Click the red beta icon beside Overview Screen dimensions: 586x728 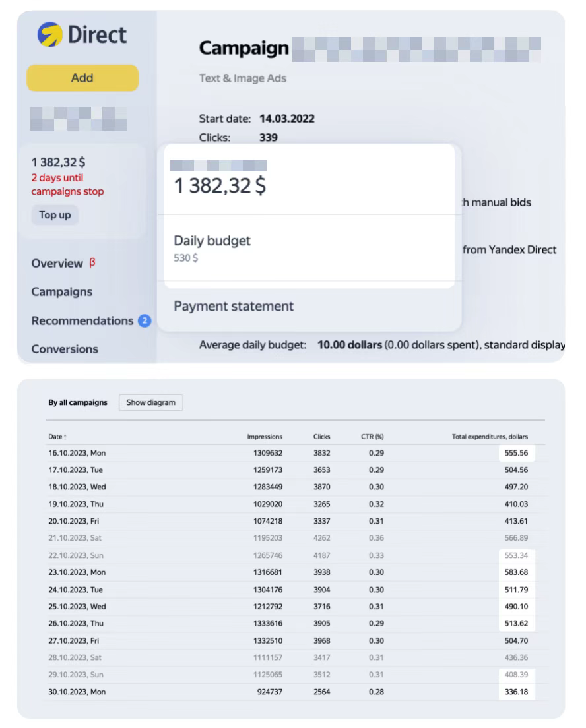tap(92, 263)
